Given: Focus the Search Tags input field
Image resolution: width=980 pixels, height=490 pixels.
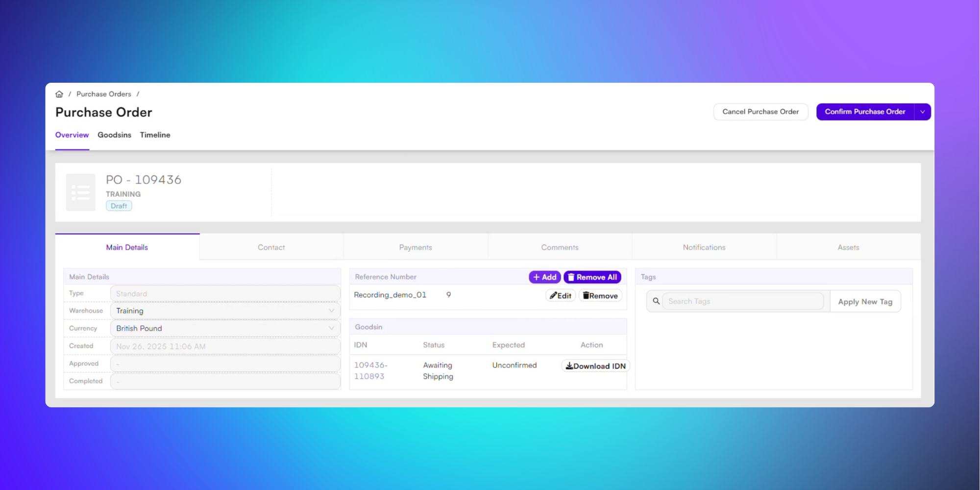Looking at the screenshot, I should pos(743,301).
